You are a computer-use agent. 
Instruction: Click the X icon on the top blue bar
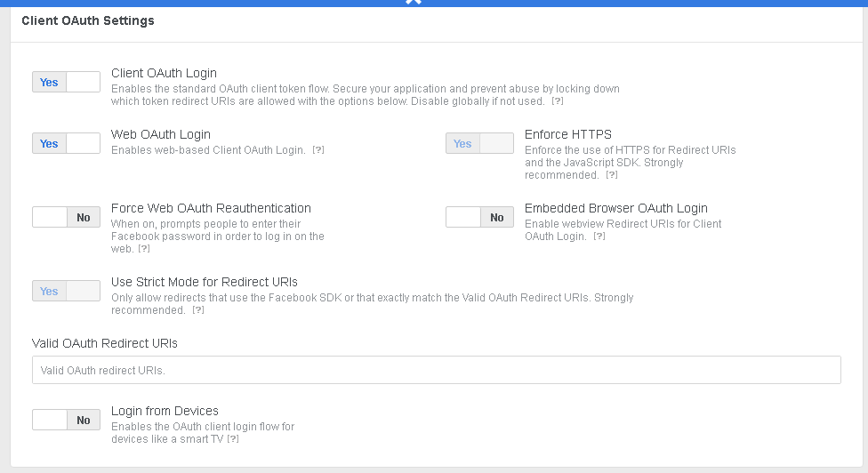[413, 3]
